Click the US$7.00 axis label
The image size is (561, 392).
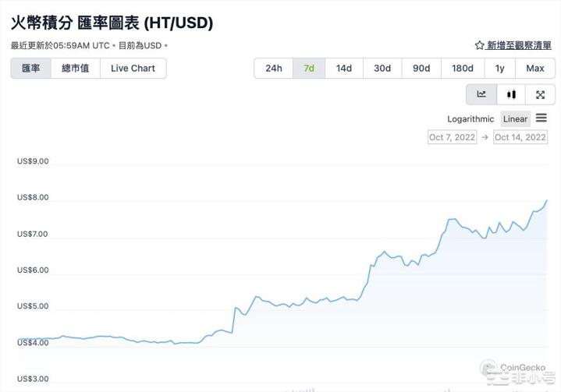coord(33,234)
